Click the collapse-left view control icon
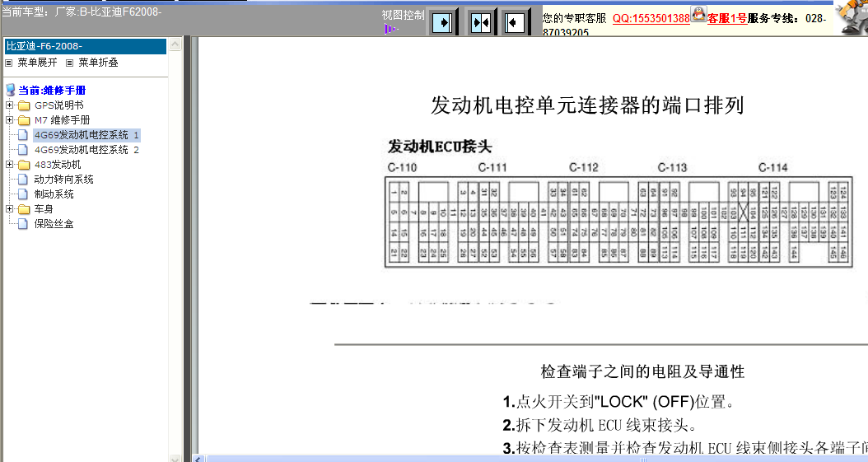 coord(514,23)
